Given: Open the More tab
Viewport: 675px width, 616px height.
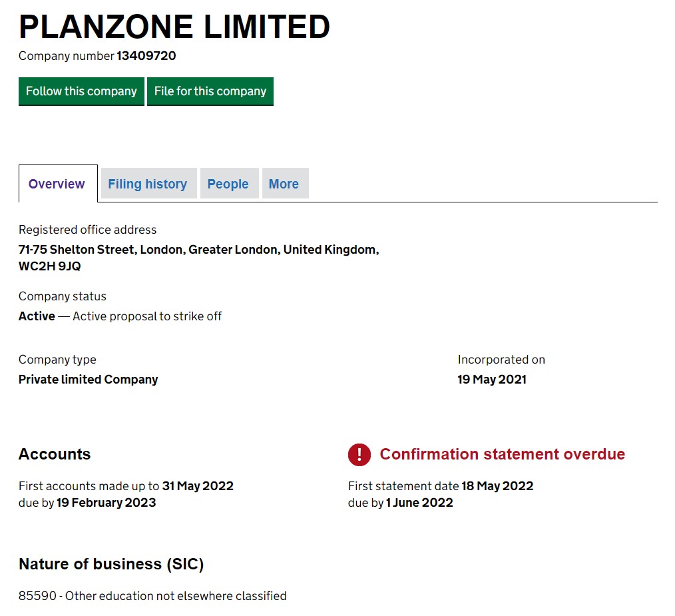Looking at the screenshot, I should coord(284,184).
